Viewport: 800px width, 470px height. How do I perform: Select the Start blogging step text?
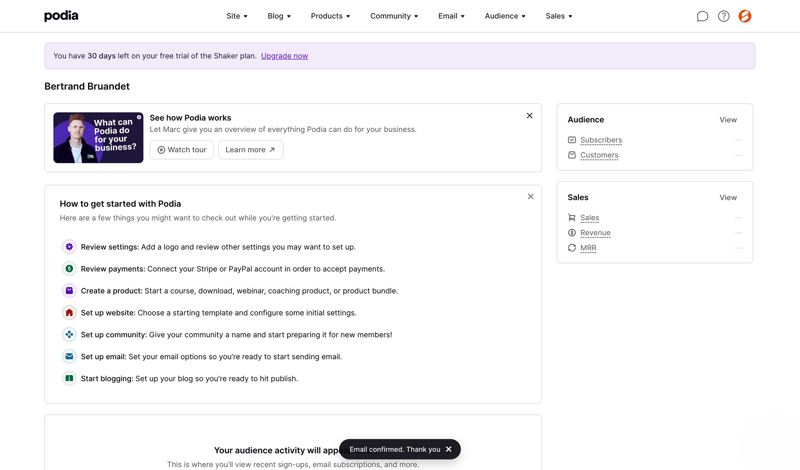(189, 379)
